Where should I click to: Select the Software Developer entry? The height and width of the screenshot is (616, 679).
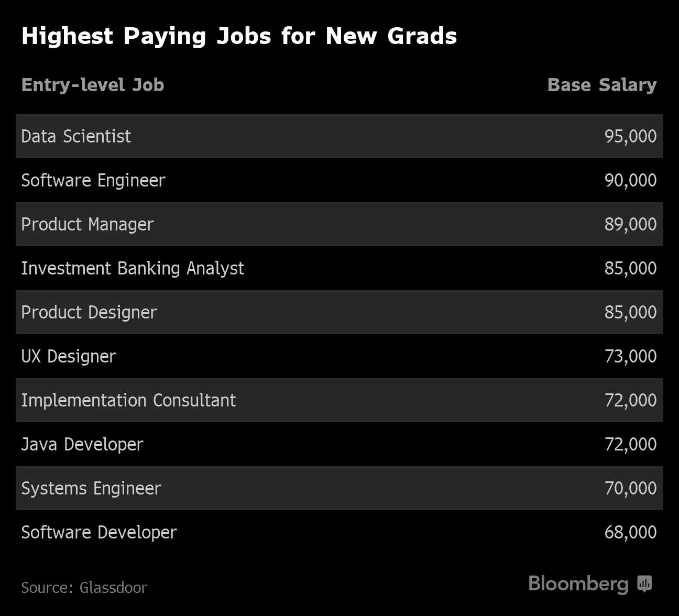(x=99, y=532)
